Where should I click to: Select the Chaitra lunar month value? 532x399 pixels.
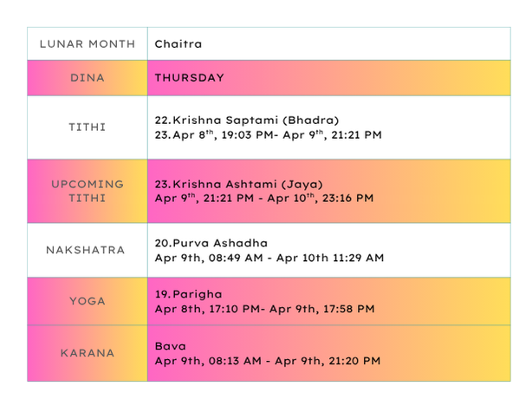178,43
